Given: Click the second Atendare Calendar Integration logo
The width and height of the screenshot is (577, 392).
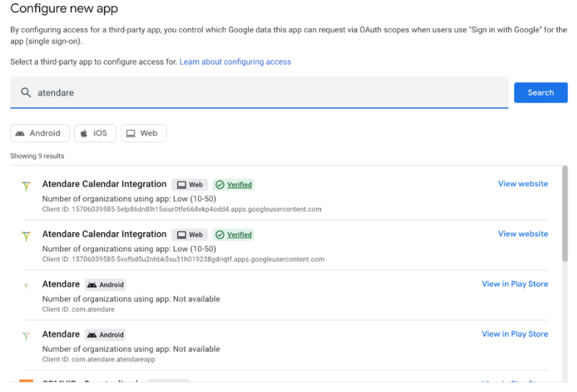Looking at the screenshot, I should point(26,236).
